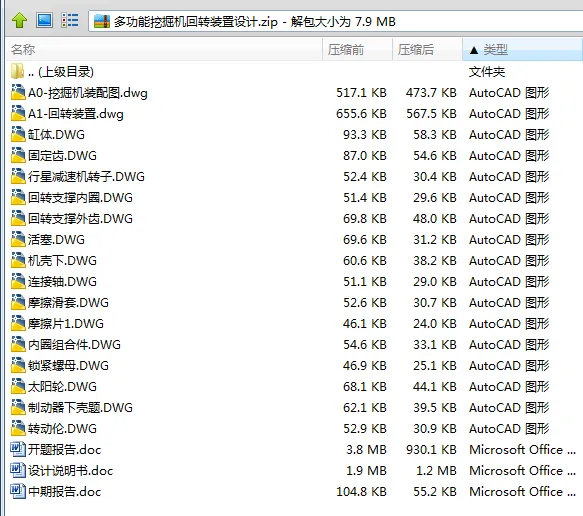Click the file name 回转支撑外齿.DWG
Screen dimensions: 583x516
coord(80,219)
